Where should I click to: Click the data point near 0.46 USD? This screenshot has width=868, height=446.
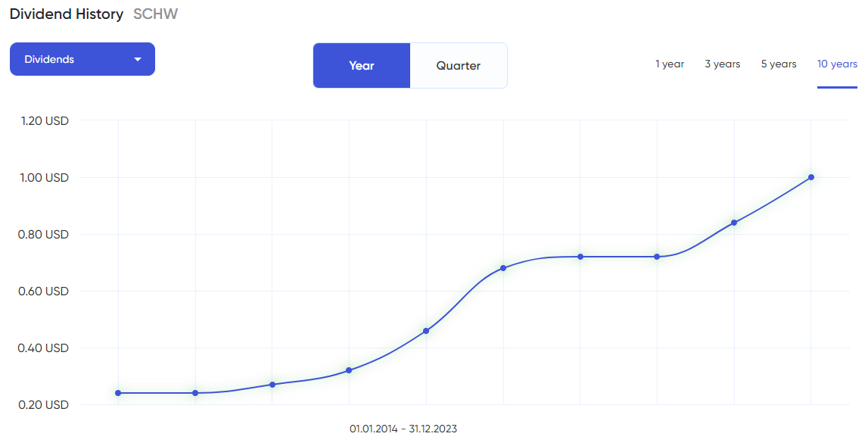(426, 331)
